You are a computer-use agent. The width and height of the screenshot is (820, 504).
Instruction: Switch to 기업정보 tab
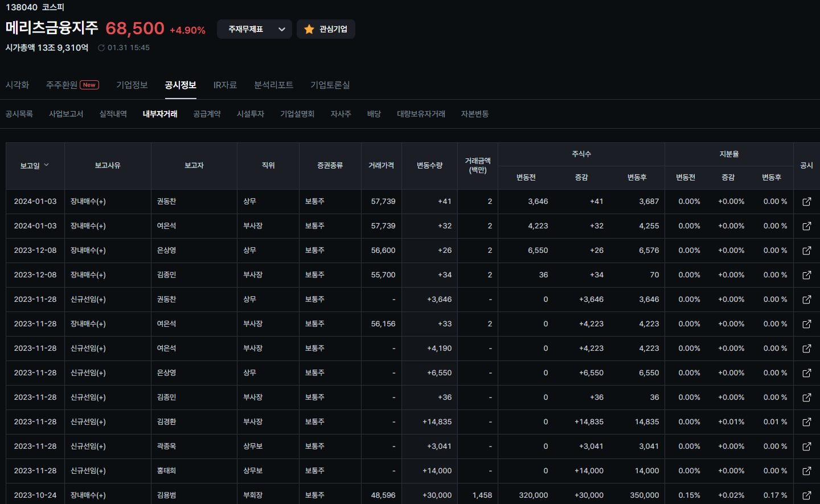[x=132, y=85]
